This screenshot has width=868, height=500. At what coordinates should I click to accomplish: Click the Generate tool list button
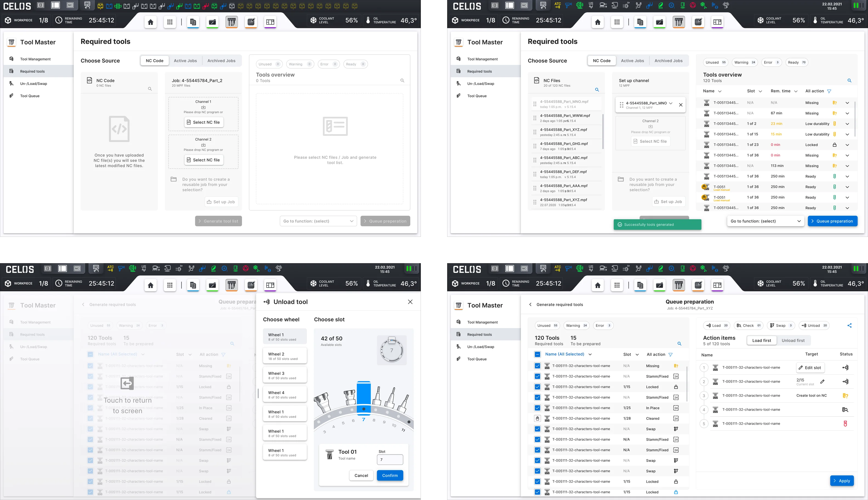click(218, 221)
